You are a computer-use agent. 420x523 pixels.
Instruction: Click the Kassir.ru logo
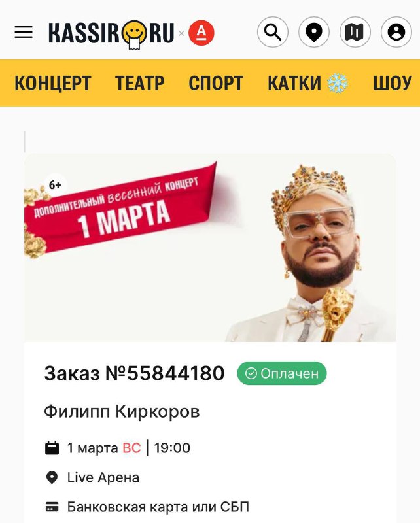[x=111, y=33]
